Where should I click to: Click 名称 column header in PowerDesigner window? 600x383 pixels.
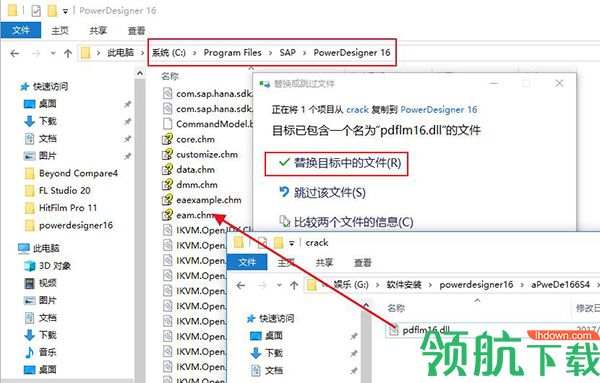coord(170,76)
